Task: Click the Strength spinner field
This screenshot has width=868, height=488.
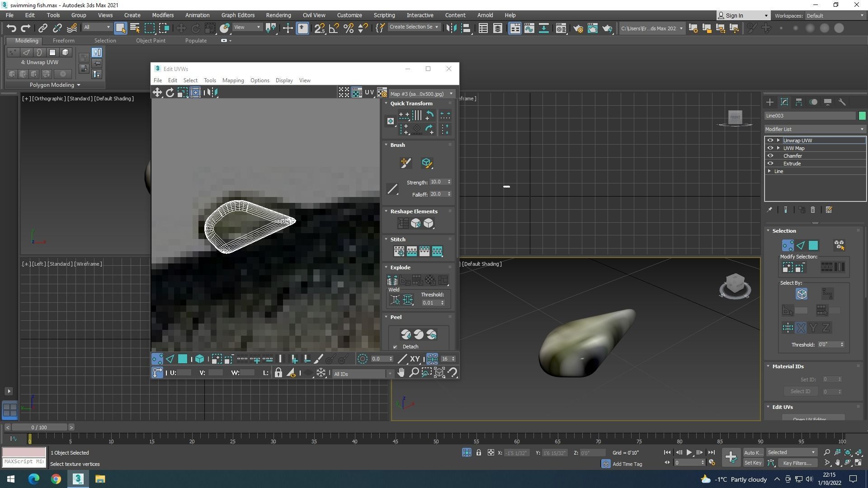Action: point(438,182)
